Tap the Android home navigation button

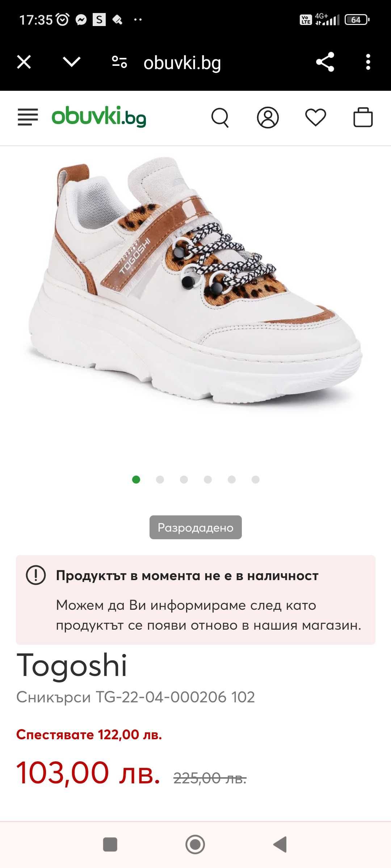pos(195,844)
